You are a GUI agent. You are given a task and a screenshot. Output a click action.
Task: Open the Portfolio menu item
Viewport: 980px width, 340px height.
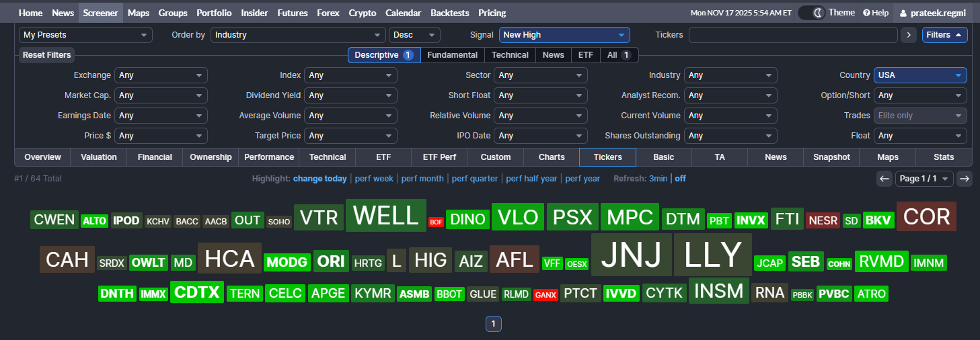[x=214, y=13]
